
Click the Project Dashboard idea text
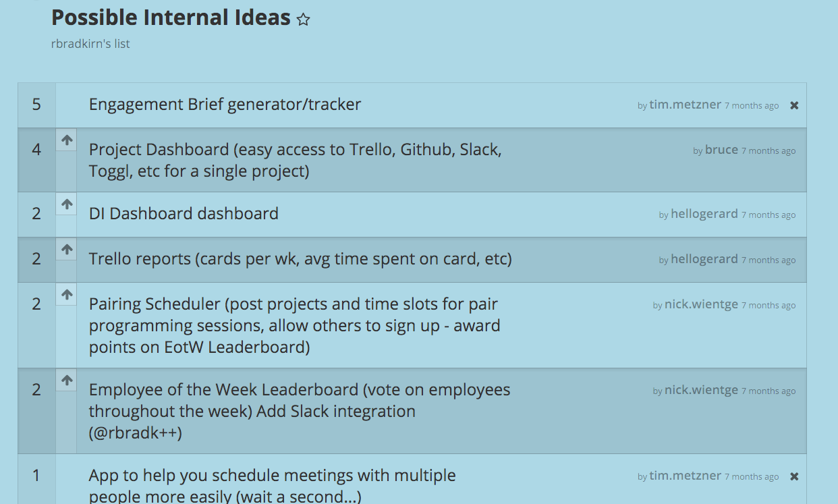[x=295, y=160]
